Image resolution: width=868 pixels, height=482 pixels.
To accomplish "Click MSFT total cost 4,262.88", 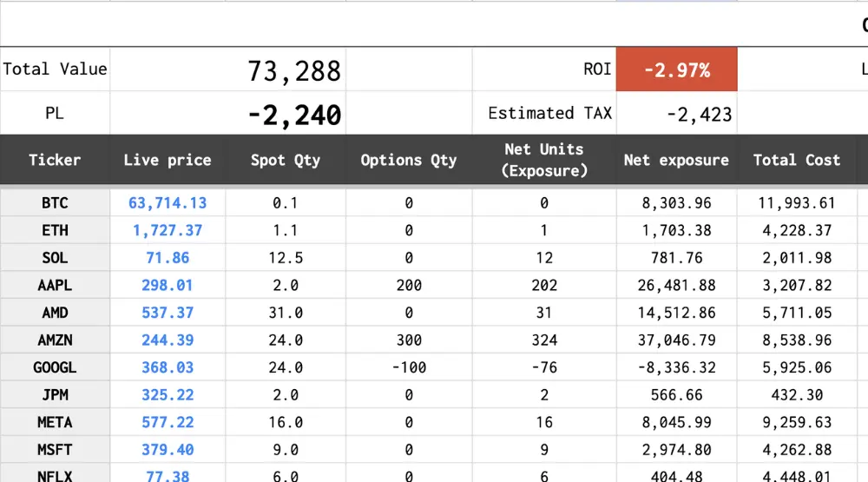I will pos(797,449).
